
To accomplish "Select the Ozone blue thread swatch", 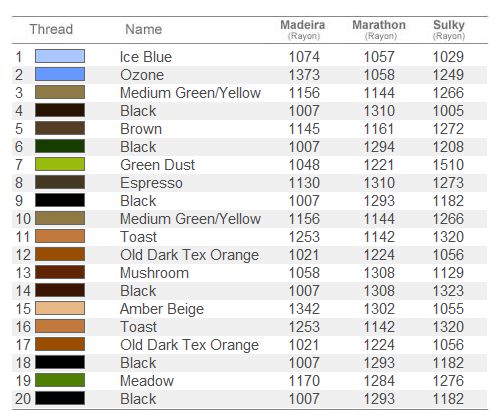I will pyautogui.click(x=60, y=74).
